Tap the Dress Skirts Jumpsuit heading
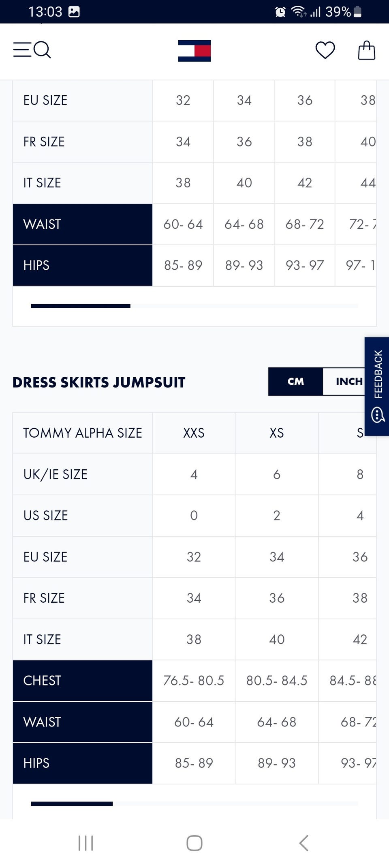Screen dimensions: 389x868 point(99,382)
